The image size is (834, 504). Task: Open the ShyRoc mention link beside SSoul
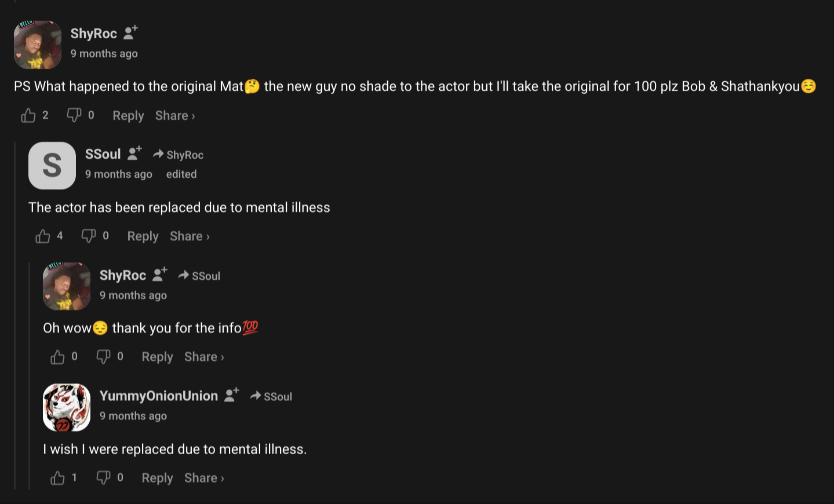(184, 155)
